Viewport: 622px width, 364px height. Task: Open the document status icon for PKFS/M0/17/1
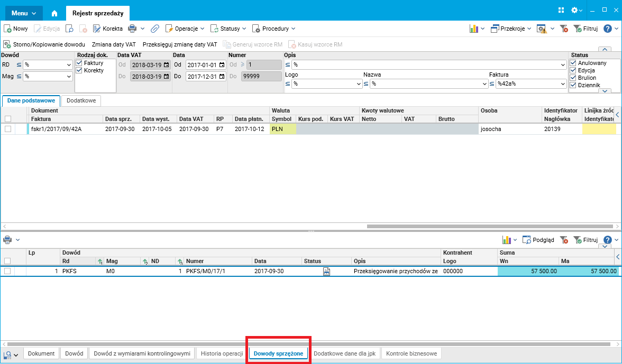tap(326, 272)
